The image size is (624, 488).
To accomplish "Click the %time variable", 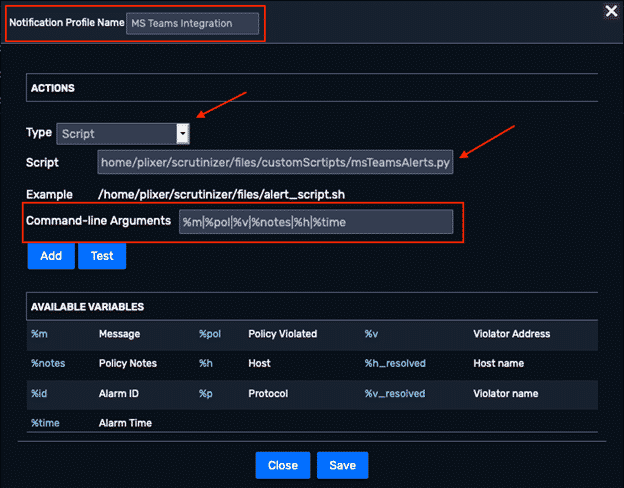I will pyautogui.click(x=45, y=423).
